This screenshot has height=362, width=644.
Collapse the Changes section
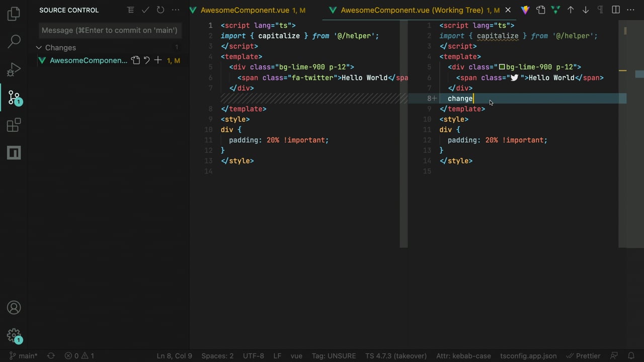tap(39, 48)
